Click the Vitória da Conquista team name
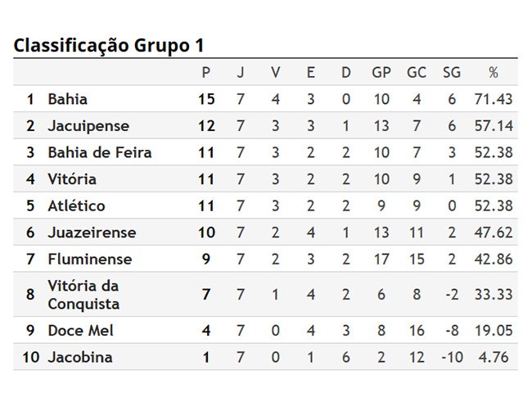532x393 pixels. point(83,295)
